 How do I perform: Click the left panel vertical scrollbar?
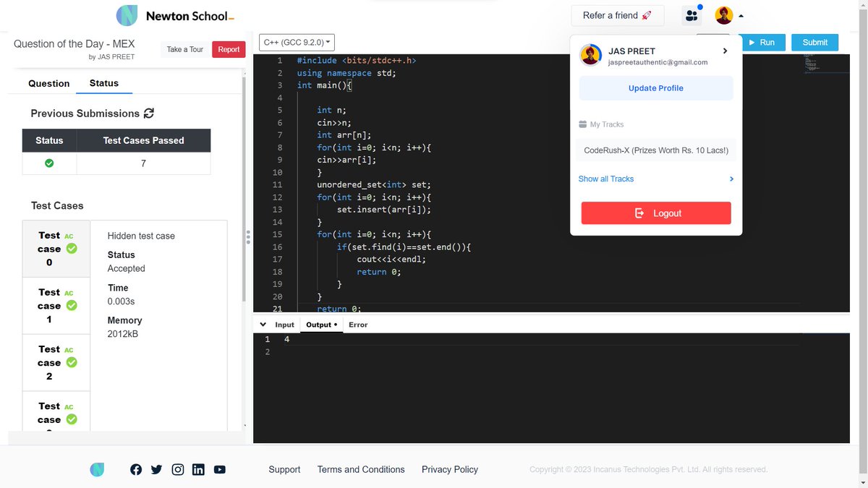pos(244,188)
